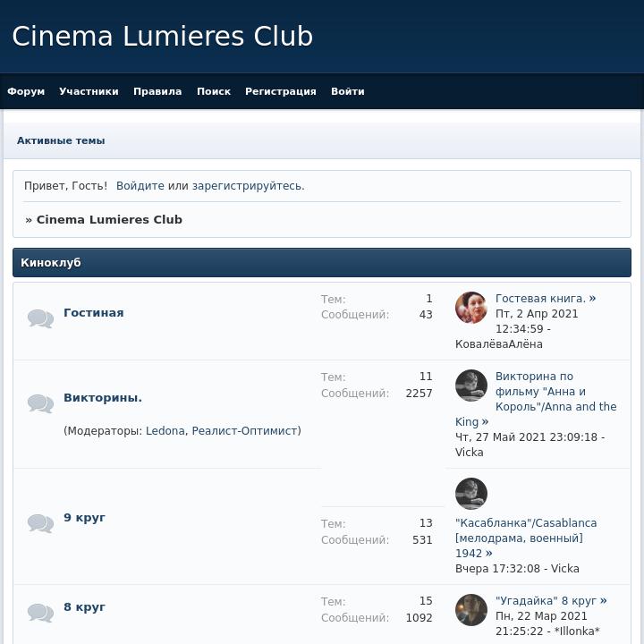Click the 8 круг message count 1092

tap(419, 618)
